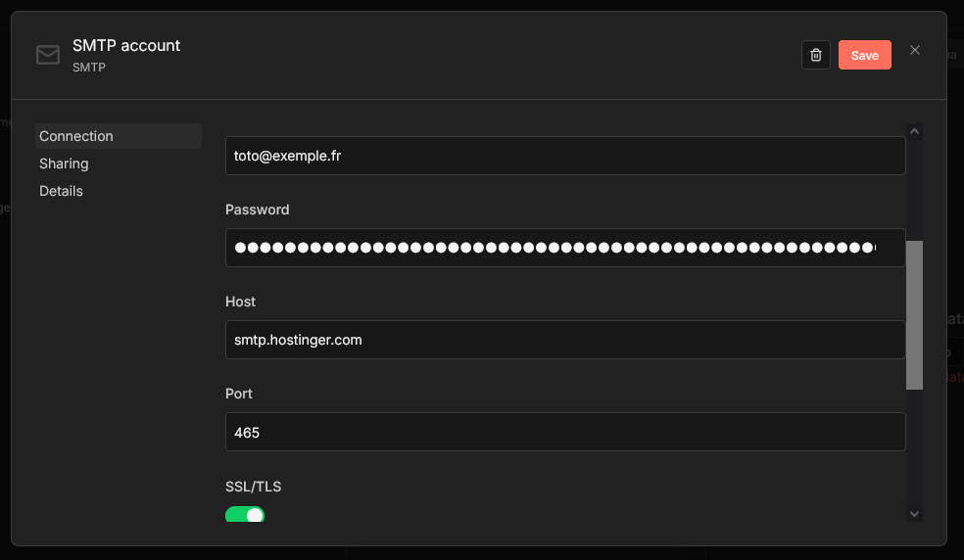Click the scrollbar down arrow

point(914,513)
